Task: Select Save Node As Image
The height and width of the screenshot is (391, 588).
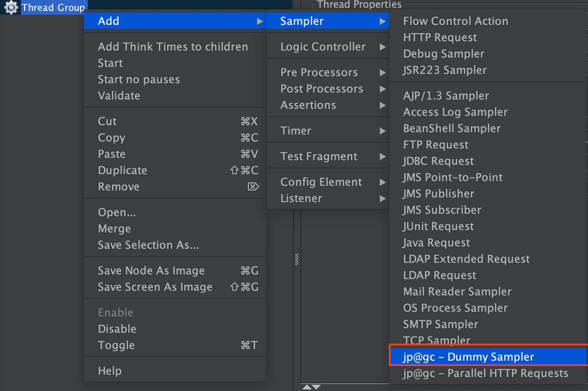Action: (x=175, y=271)
